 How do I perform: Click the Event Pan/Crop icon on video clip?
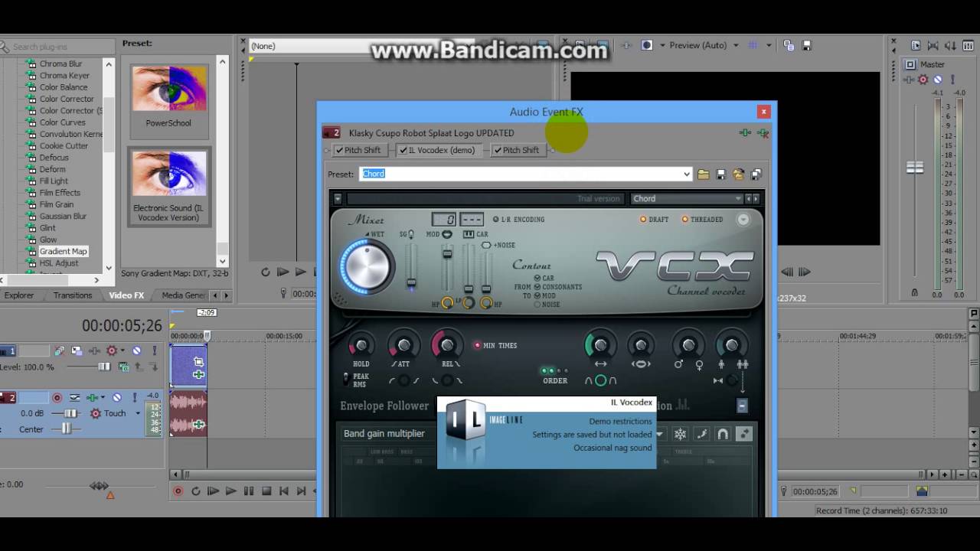(198, 361)
